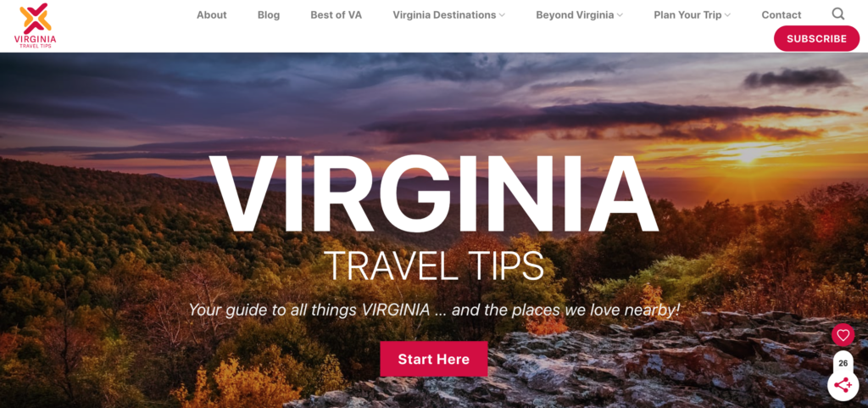The height and width of the screenshot is (408, 868).
Task: Click the share icon button
Action: pos(843,385)
